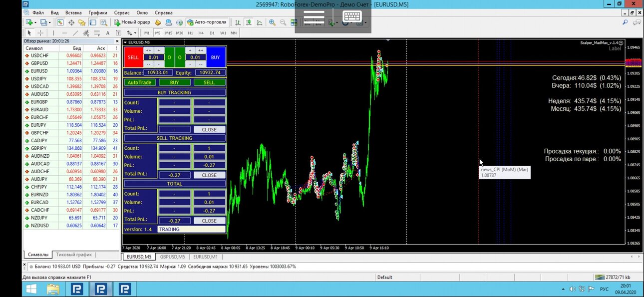Expand the profiles dropdown arrow
The image size is (644, 297).
coord(49,22)
